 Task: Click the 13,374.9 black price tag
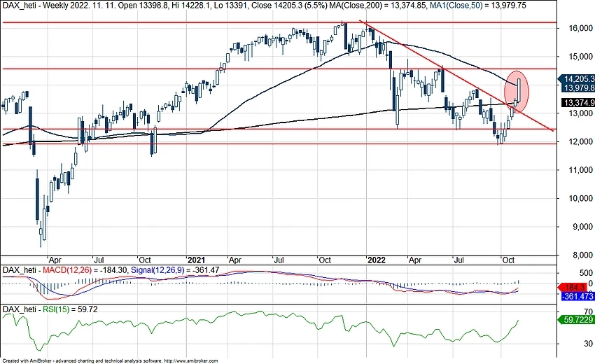click(x=577, y=103)
